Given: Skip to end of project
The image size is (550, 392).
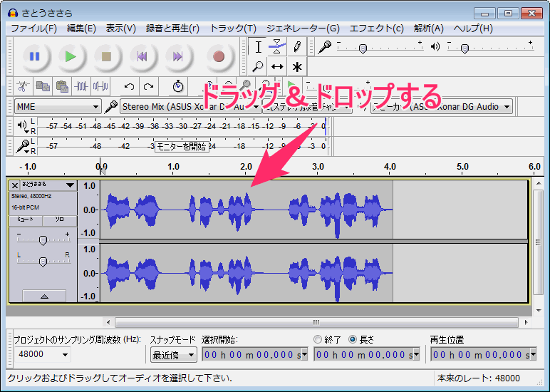Looking at the screenshot, I should point(178,56).
